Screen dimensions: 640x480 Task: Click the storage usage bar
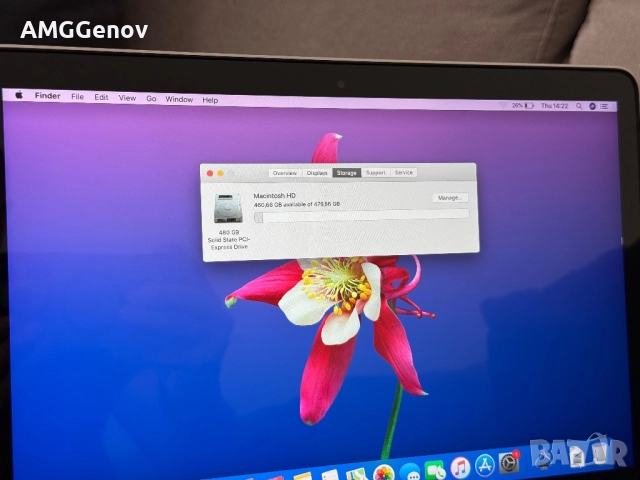pyautogui.click(x=362, y=216)
